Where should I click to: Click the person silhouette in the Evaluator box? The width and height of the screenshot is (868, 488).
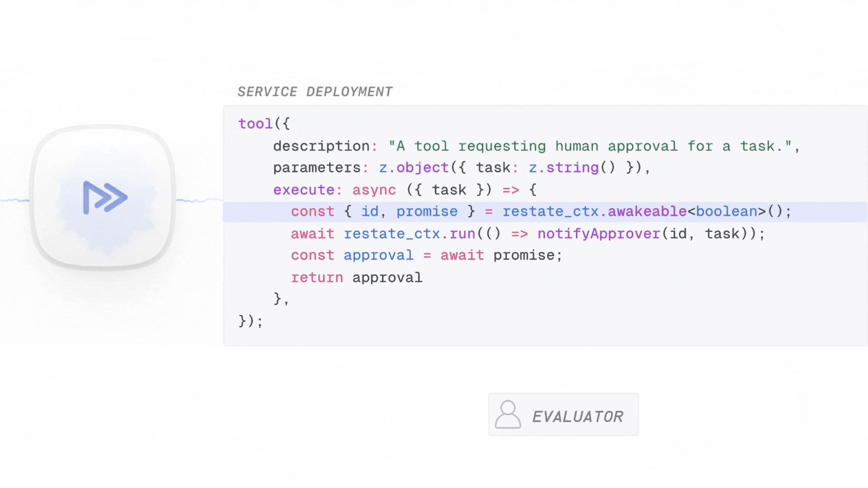point(507,414)
